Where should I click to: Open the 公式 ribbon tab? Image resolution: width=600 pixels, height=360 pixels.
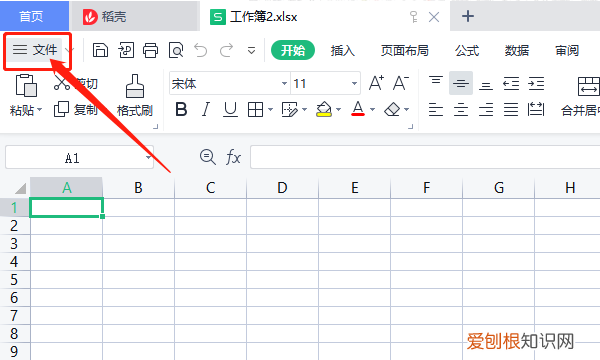pyautogui.click(x=467, y=50)
